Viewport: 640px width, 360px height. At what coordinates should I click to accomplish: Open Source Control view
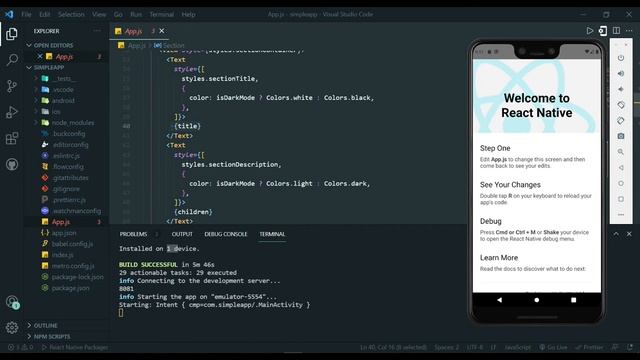(12, 86)
